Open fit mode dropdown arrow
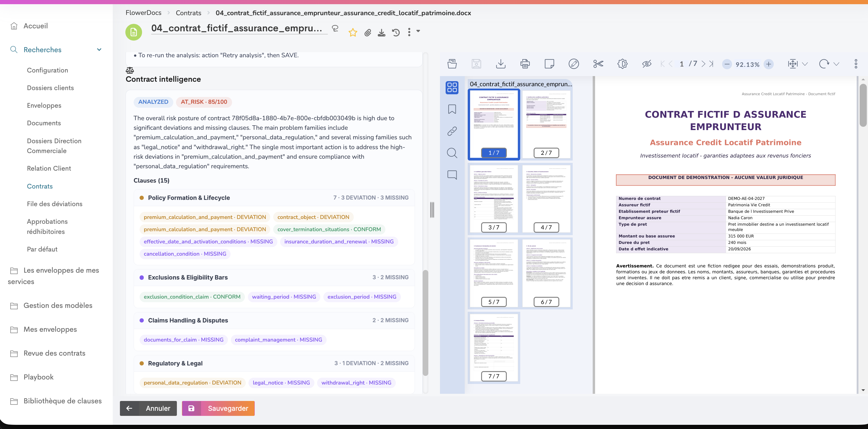868x429 pixels. click(805, 64)
